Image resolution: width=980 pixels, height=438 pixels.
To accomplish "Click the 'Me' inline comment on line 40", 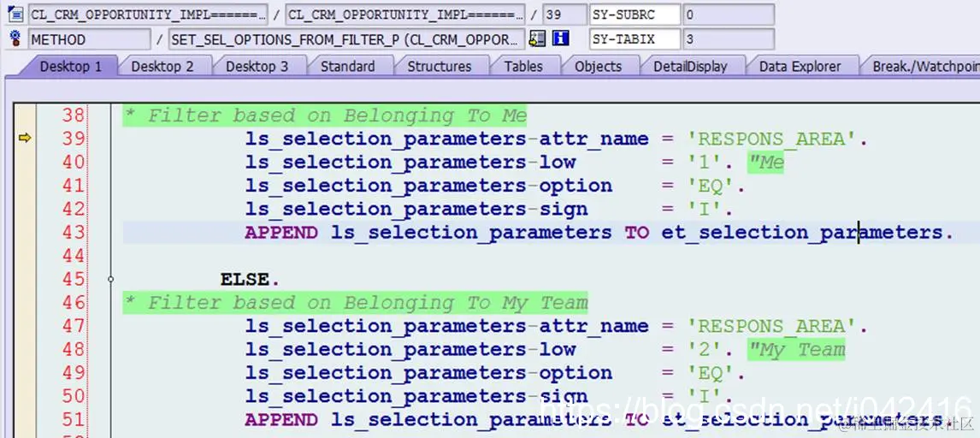I will pyautogui.click(x=766, y=163).
